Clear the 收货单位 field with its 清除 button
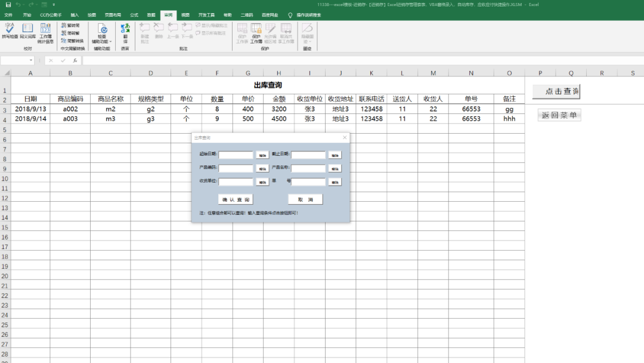This screenshot has width=644, height=363. pos(262,182)
